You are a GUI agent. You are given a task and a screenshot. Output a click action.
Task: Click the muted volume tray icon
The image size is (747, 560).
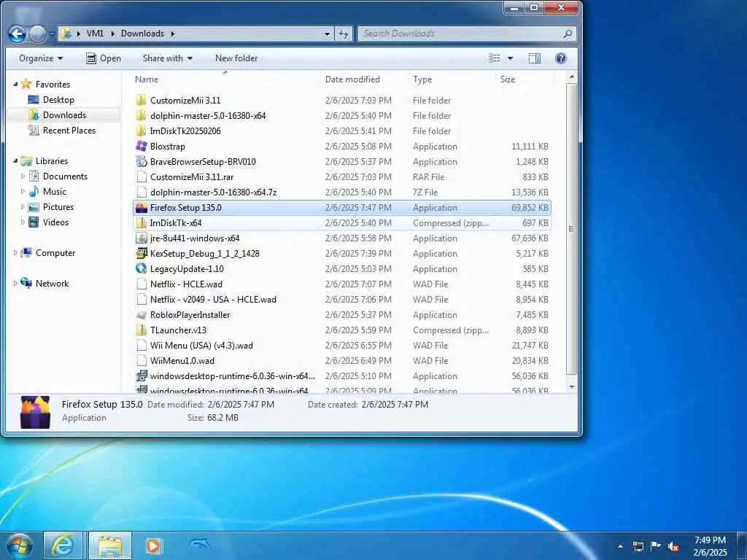[x=673, y=547]
